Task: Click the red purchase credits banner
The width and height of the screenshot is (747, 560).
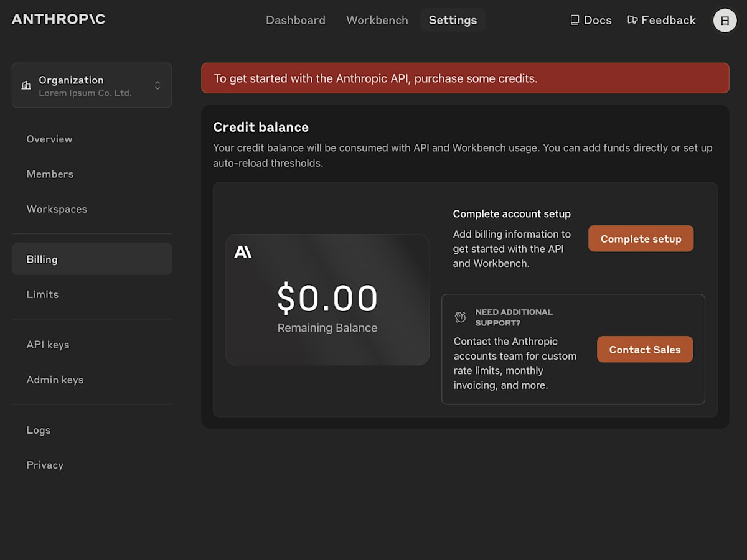Action: [x=465, y=78]
